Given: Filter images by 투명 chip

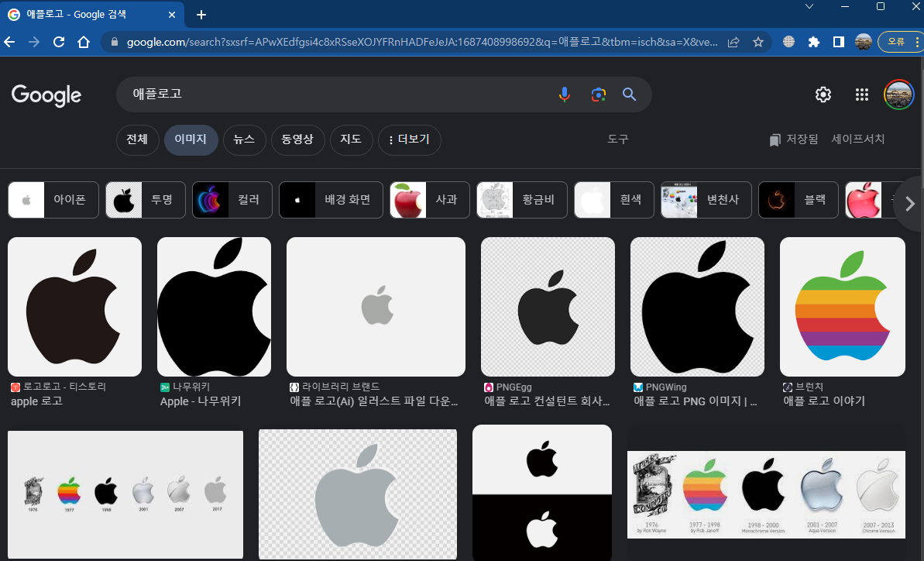Looking at the screenshot, I should coord(146,200).
